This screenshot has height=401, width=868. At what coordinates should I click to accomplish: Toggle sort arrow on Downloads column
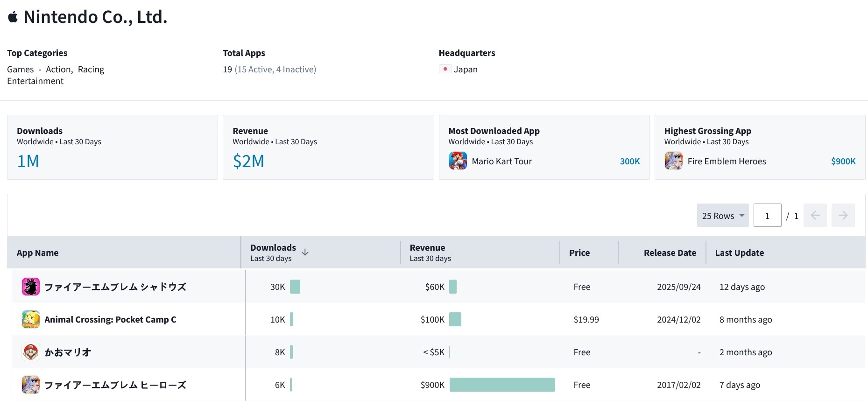pyautogui.click(x=305, y=253)
